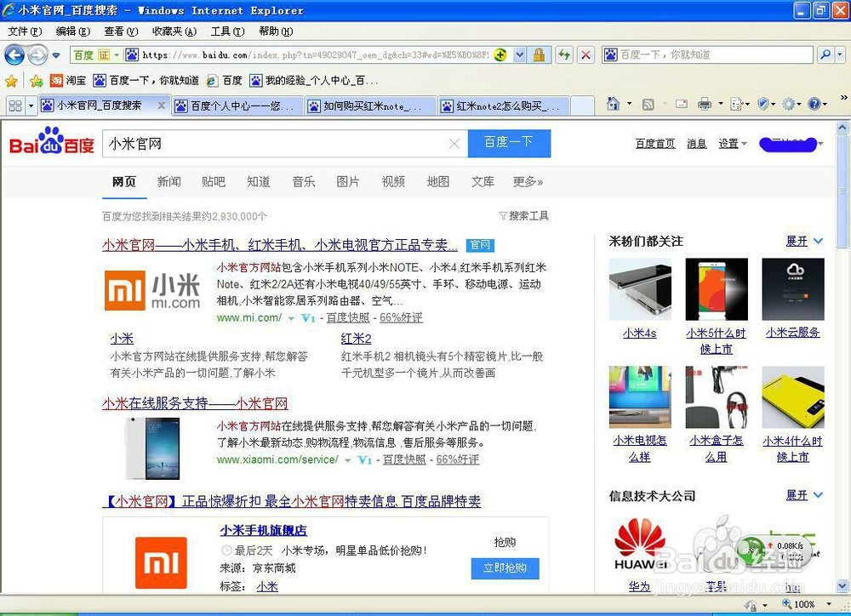Switch to the 图片 search category
Image resolution: width=851 pixels, height=616 pixels.
coord(348,182)
